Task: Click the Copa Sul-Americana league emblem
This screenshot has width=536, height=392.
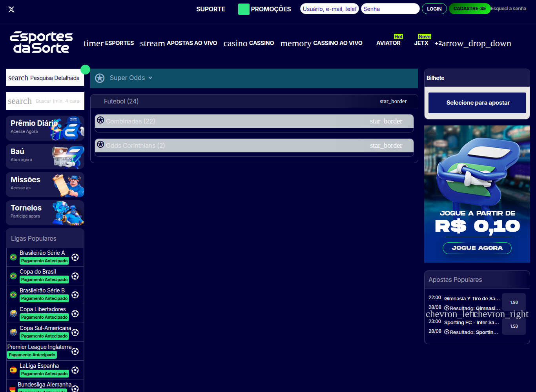Action: pyautogui.click(x=13, y=332)
